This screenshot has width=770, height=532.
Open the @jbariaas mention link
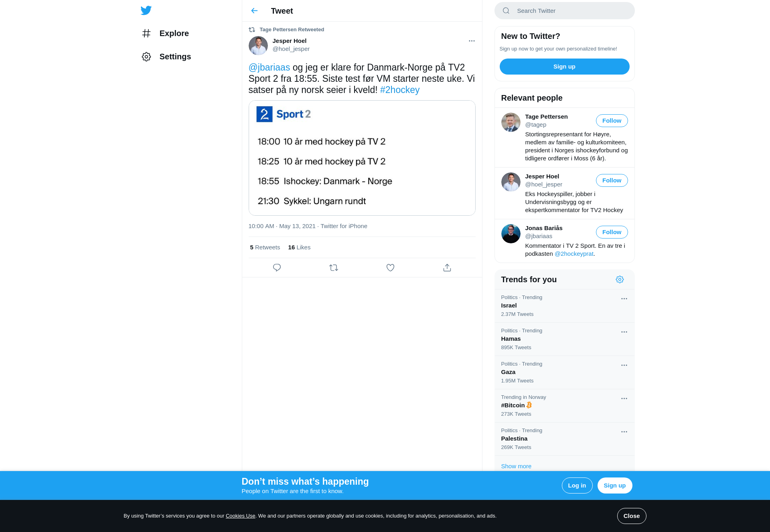click(269, 67)
